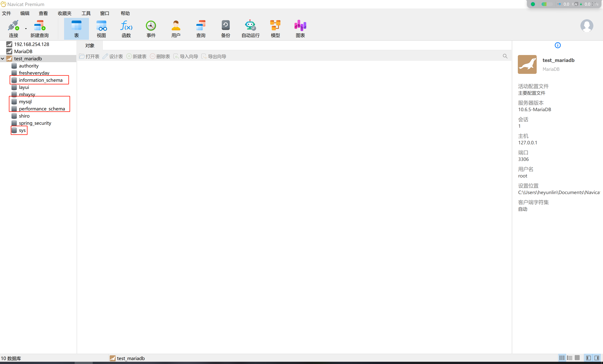Click the 导出向导 button
The image size is (603, 364).
click(214, 57)
